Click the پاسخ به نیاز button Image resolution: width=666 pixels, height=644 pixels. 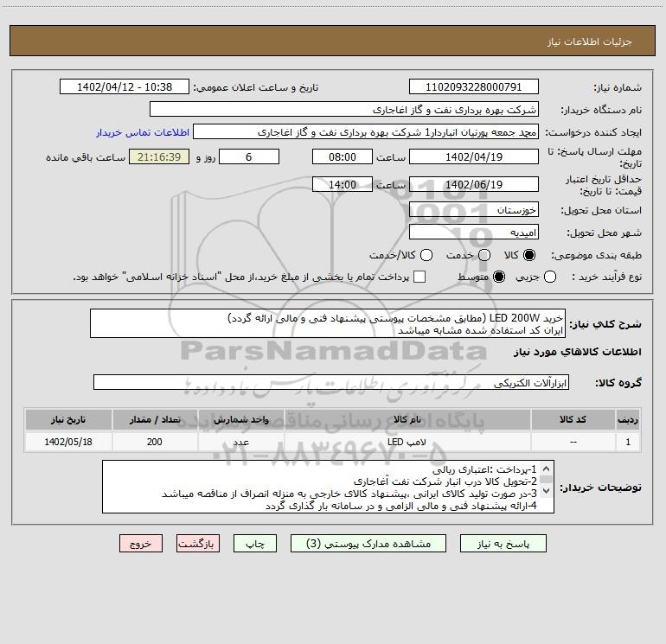coord(503,544)
